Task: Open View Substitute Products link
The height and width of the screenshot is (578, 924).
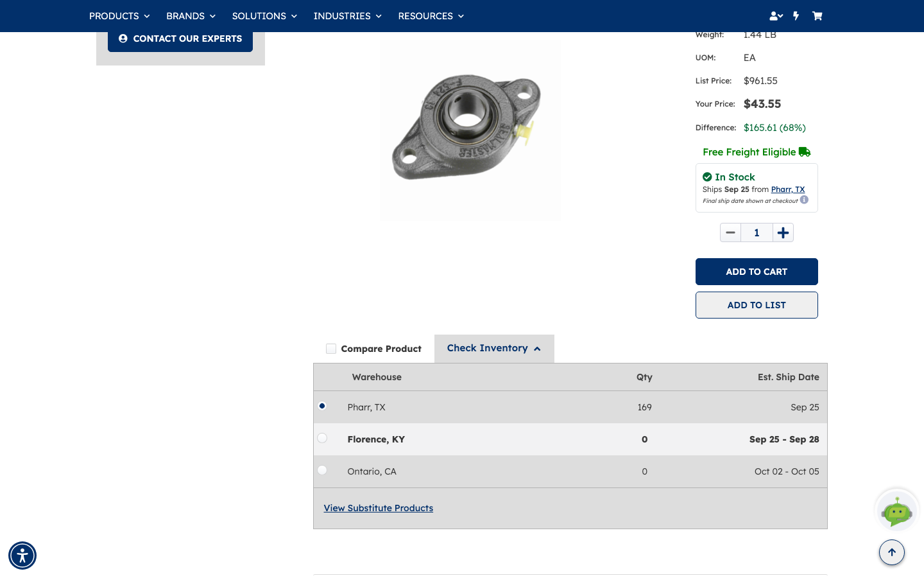Action: tap(379, 508)
